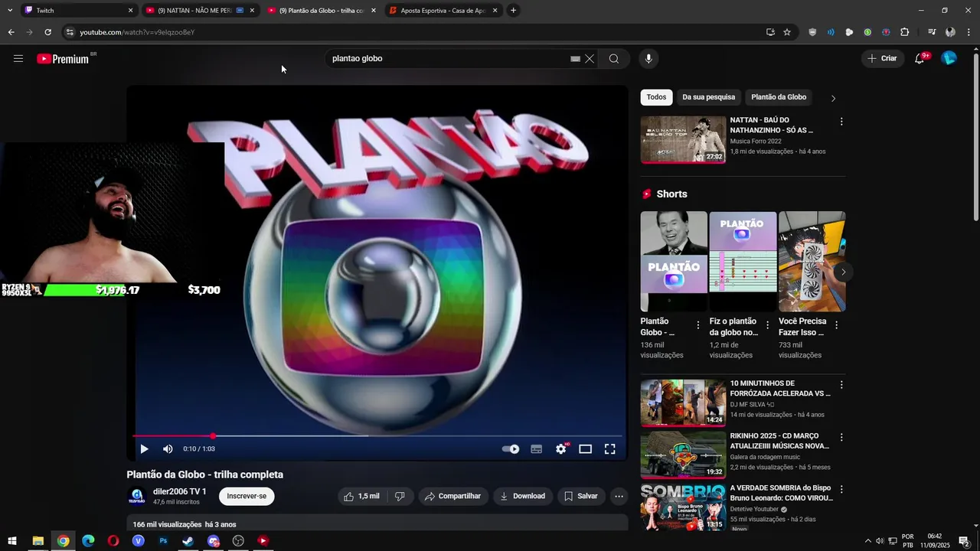Toggle subtitles/closed captions in the player

(x=537, y=449)
